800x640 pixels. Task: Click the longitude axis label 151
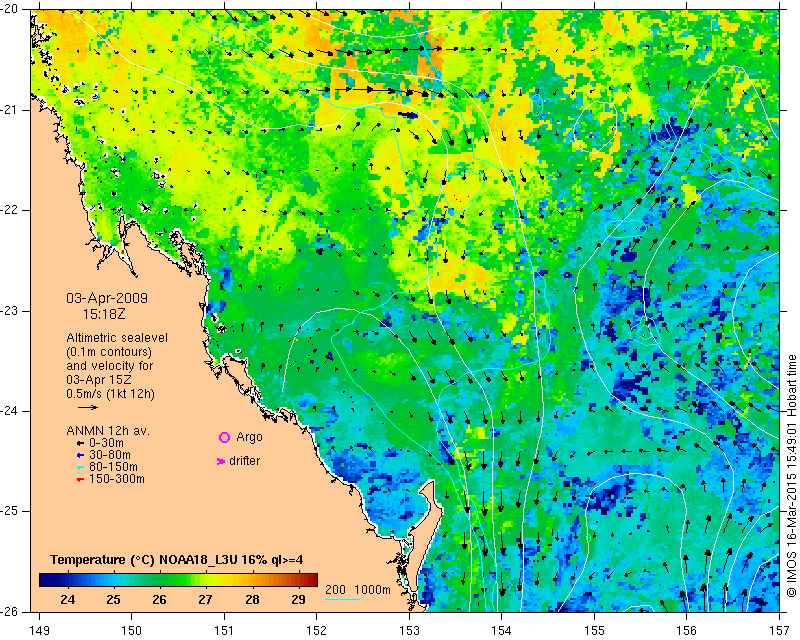click(x=224, y=631)
